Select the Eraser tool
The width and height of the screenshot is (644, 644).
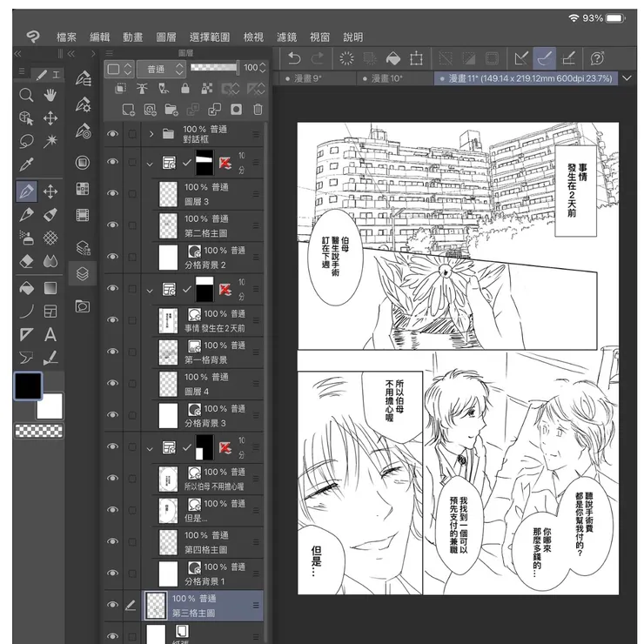click(26, 261)
